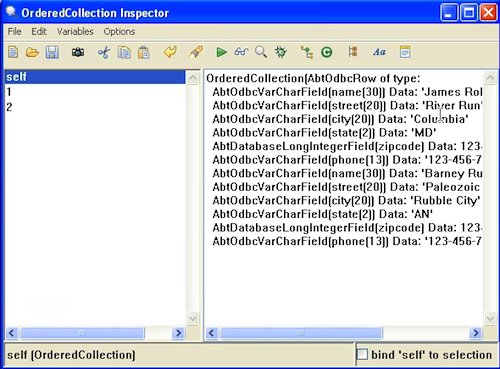Click line with Data: 'AN'
Image resolution: width=500 pixels, height=369 pixels.
(x=323, y=214)
